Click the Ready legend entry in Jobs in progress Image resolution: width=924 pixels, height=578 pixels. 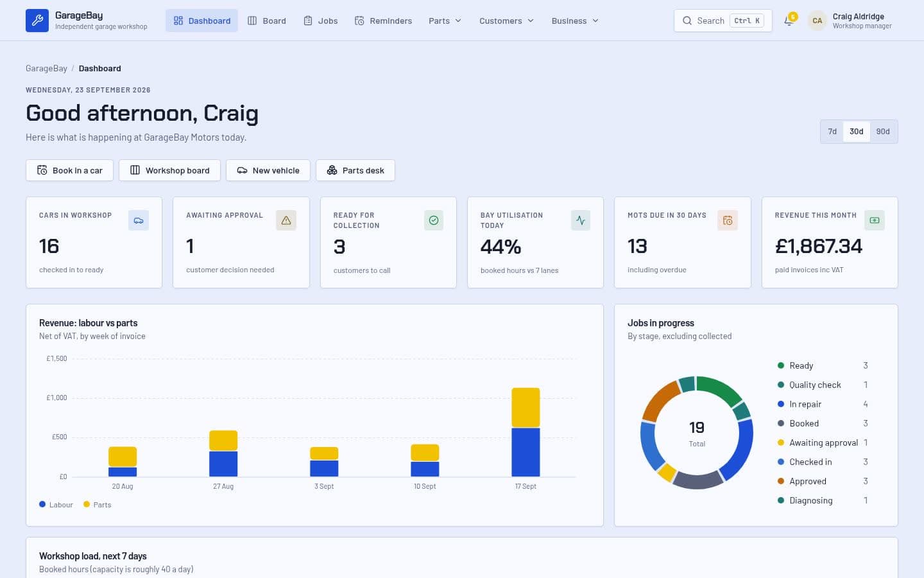(823, 365)
